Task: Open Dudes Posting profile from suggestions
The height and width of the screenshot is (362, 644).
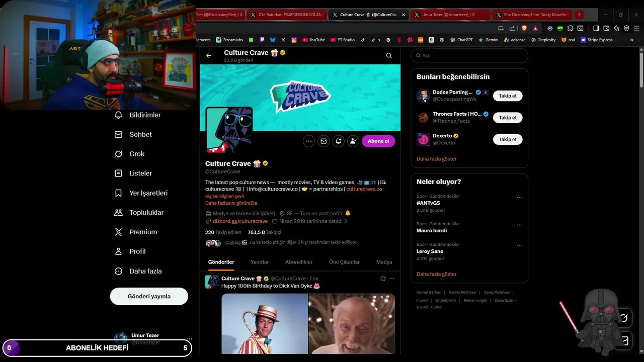Action: 452,93
